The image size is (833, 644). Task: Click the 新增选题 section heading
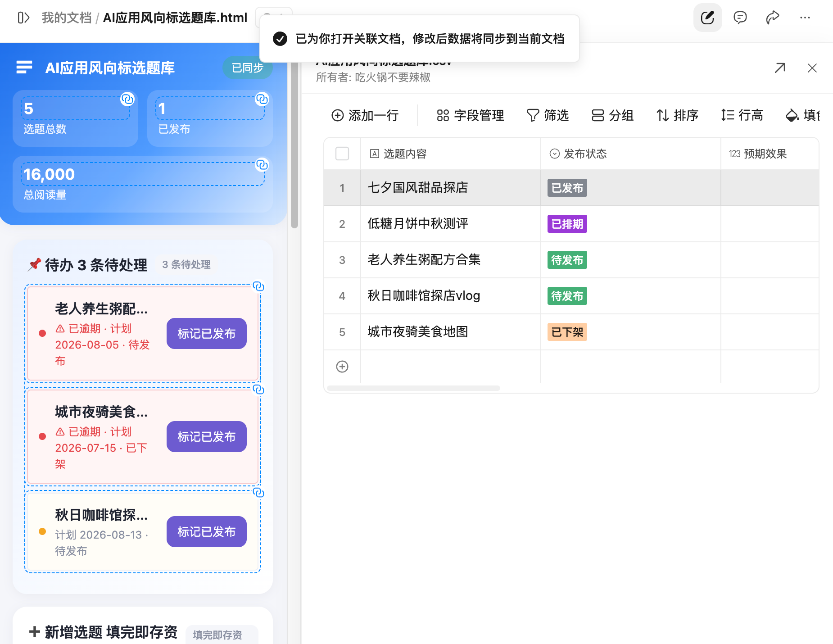point(104,632)
